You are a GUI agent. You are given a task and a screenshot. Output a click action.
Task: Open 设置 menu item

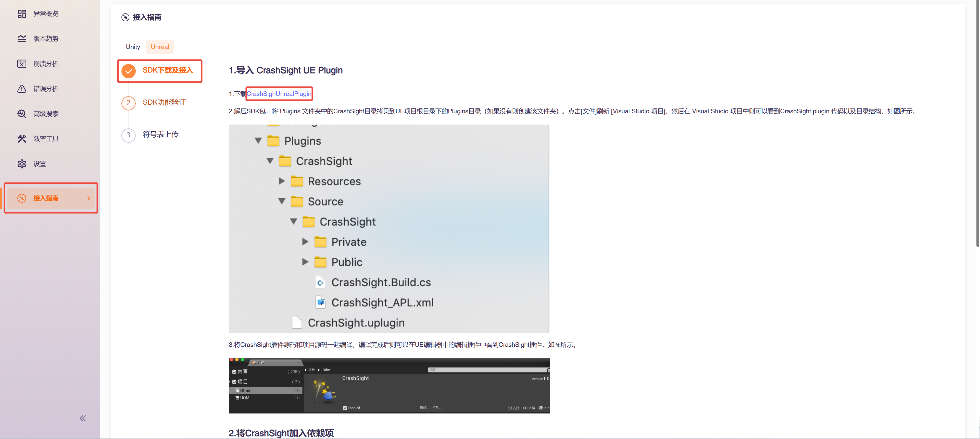[x=40, y=164]
